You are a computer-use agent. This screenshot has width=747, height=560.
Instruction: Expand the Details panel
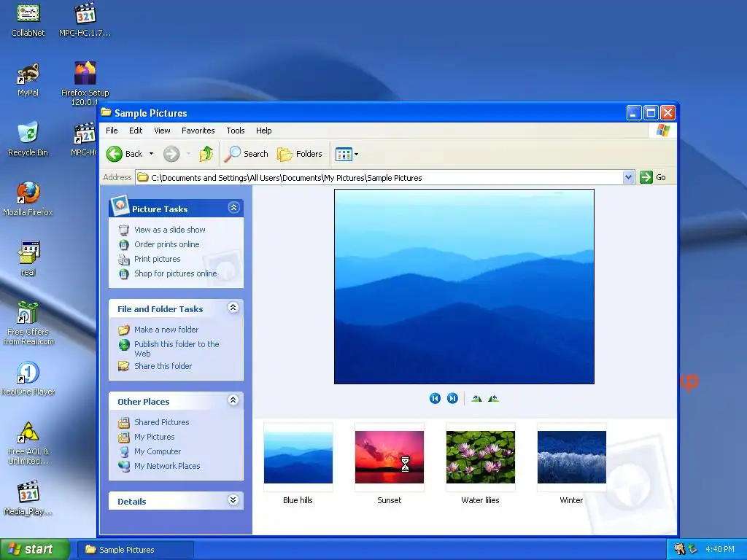[x=233, y=500]
